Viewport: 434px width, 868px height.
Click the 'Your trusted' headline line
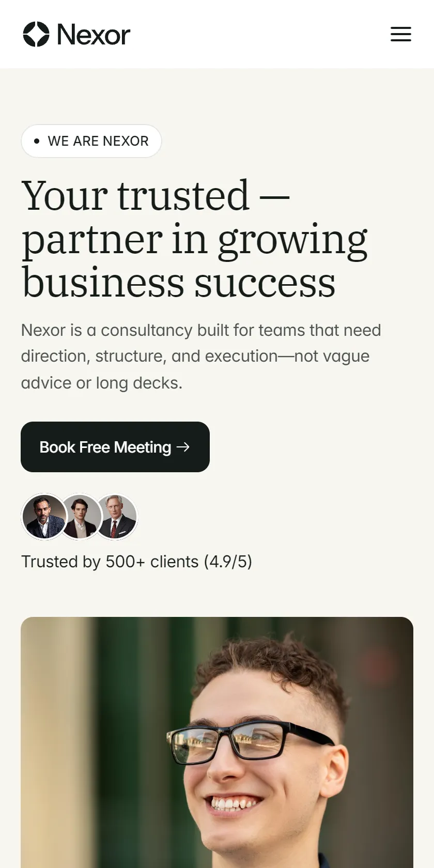[x=135, y=195]
